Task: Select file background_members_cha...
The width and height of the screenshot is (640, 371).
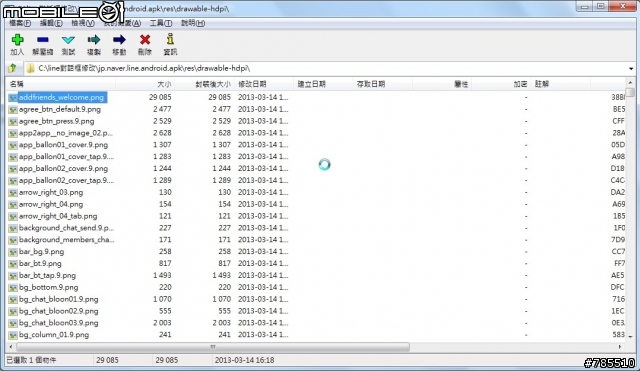Action: 67,240
